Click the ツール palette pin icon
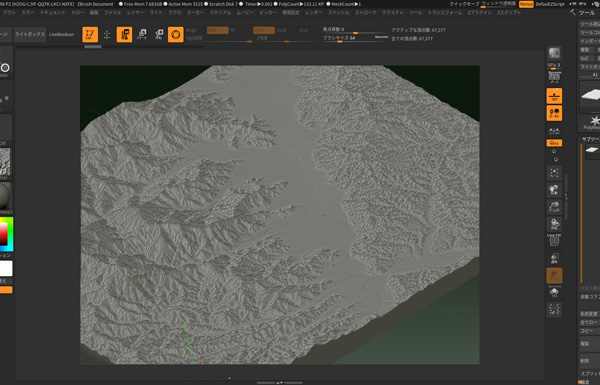The image size is (600, 385). tap(572, 13)
